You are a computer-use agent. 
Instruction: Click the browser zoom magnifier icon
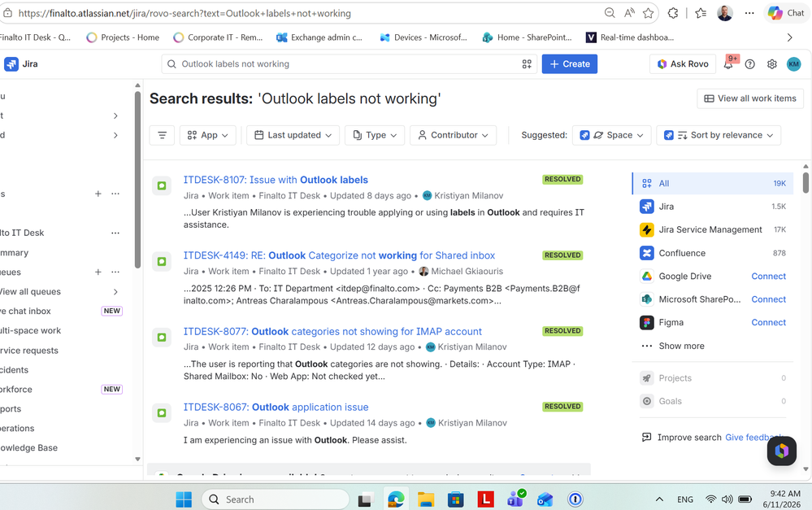point(610,13)
